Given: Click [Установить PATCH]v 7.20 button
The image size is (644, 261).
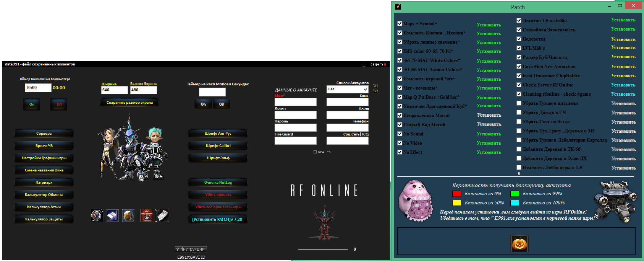Looking at the screenshot, I should tap(218, 219).
